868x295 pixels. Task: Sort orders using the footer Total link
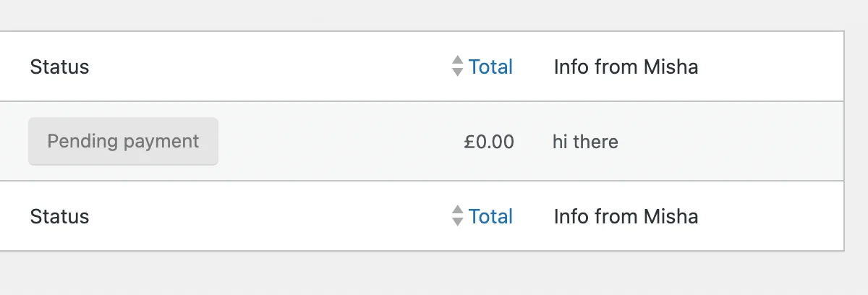(x=490, y=216)
